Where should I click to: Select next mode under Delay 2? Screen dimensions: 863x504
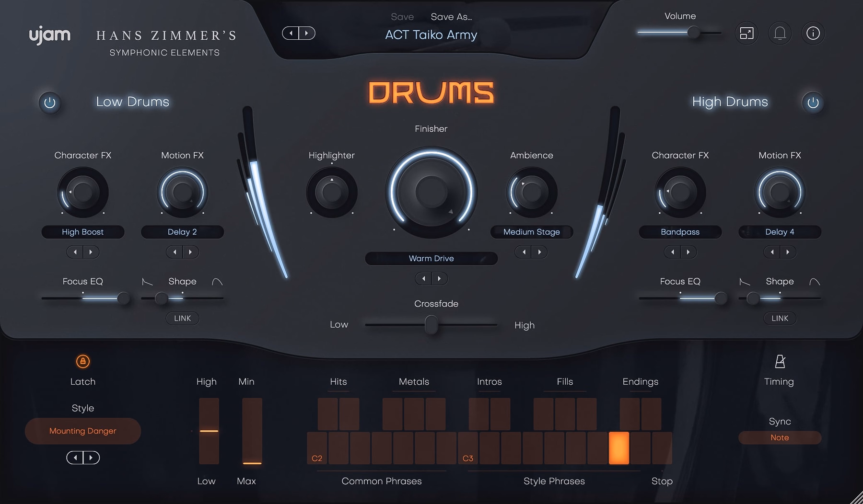[x=190, y=252]
